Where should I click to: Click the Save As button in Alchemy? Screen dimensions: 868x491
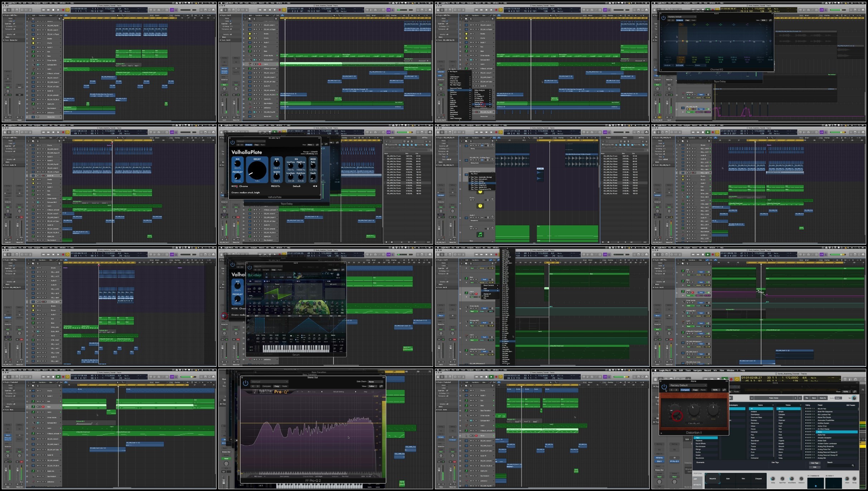823,398
